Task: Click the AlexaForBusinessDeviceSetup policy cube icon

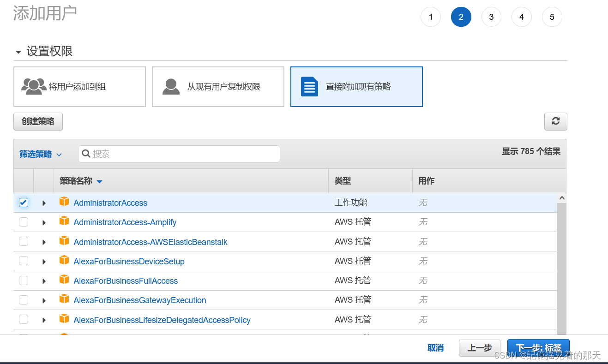Action: point(64,260)
